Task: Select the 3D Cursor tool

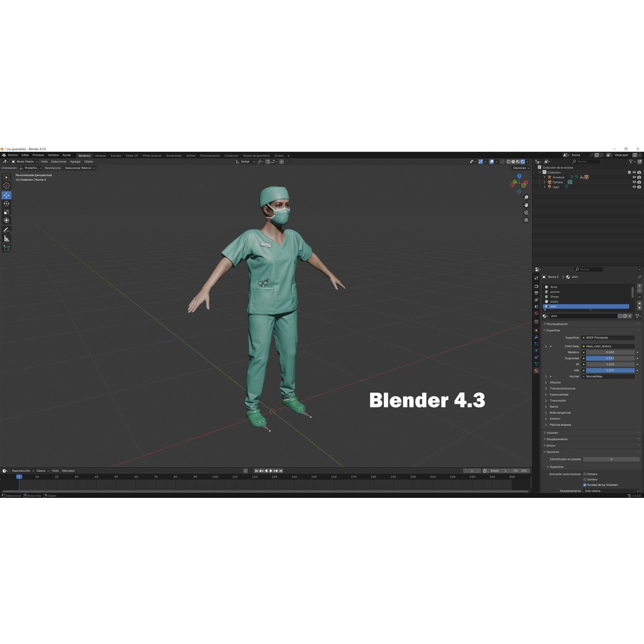Action: [x=6, y=185]
